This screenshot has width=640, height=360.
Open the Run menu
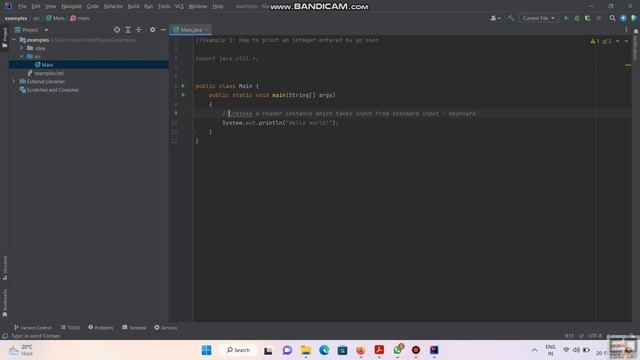pos(148,7)
